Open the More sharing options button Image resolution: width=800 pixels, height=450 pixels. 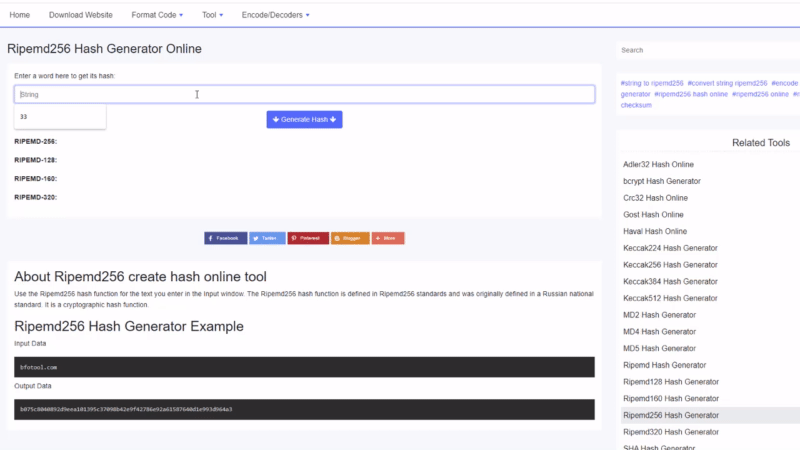tap(388, 238)
